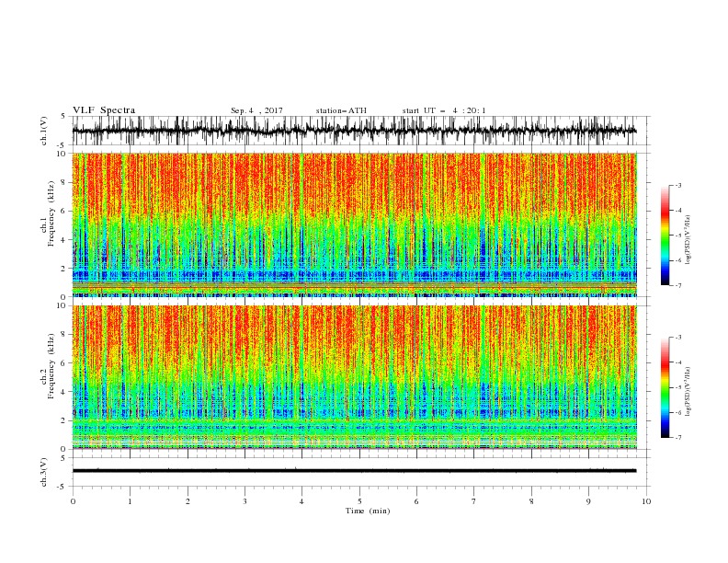
Task: Click the ch.2 "Frequency (kHz)" axis label
Action: pos(51,366)
